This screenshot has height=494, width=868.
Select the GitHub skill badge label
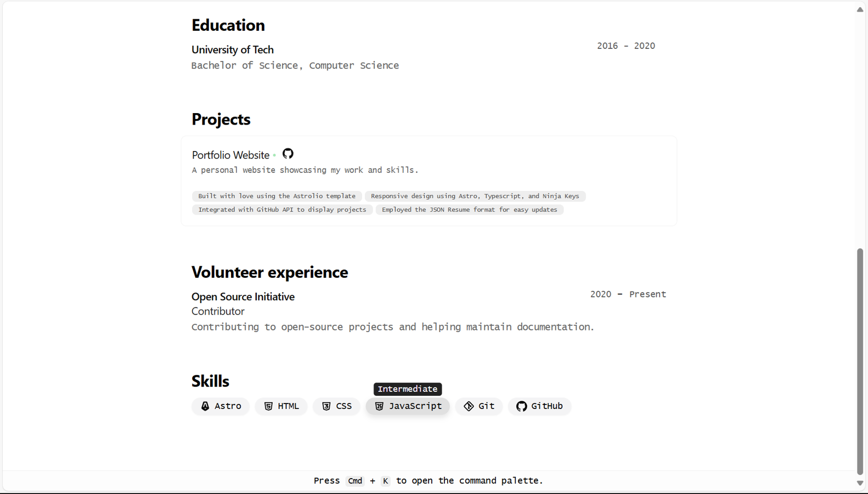(547, 406)
